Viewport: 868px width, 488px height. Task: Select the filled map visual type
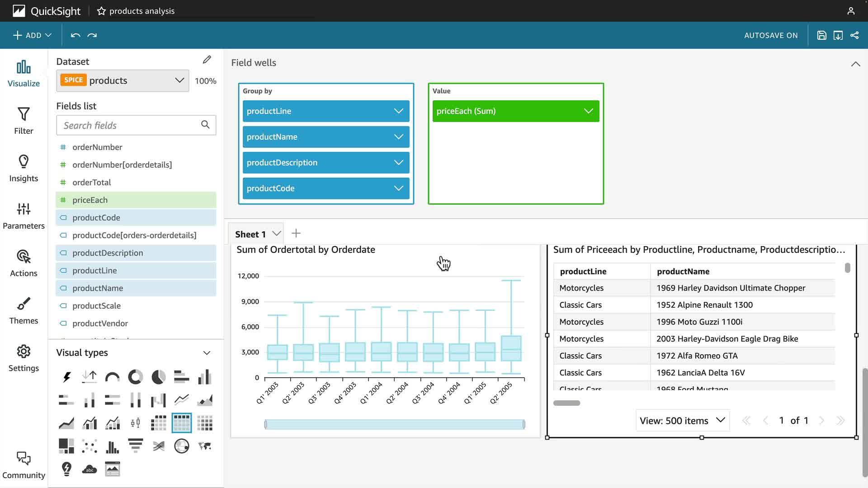click(205, 446)
